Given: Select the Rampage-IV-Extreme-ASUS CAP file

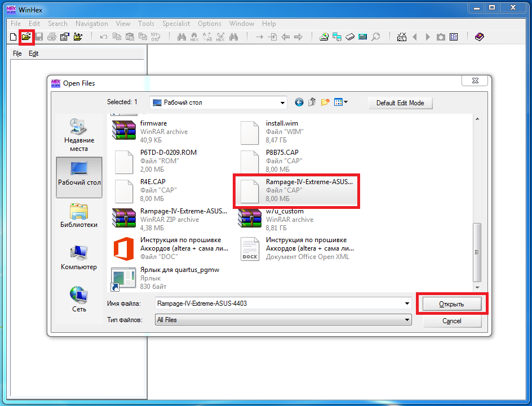Looking at the screenshot, I should [296, 190].
